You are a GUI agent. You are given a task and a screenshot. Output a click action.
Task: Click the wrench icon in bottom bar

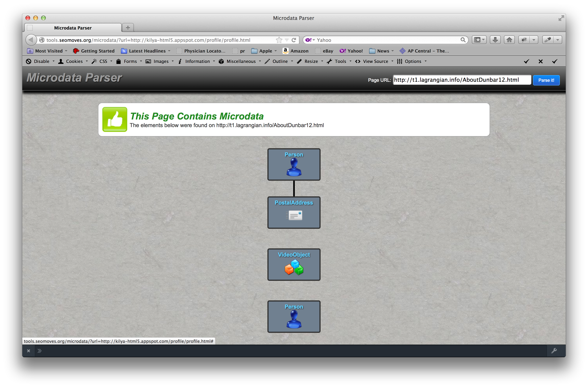tap(554, 351)
